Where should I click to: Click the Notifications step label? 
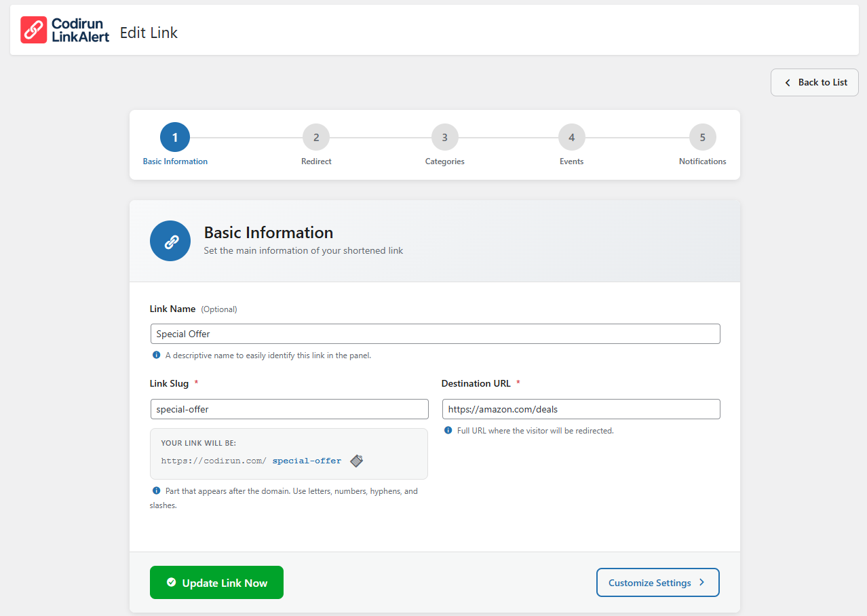click(x=702, y=161)
